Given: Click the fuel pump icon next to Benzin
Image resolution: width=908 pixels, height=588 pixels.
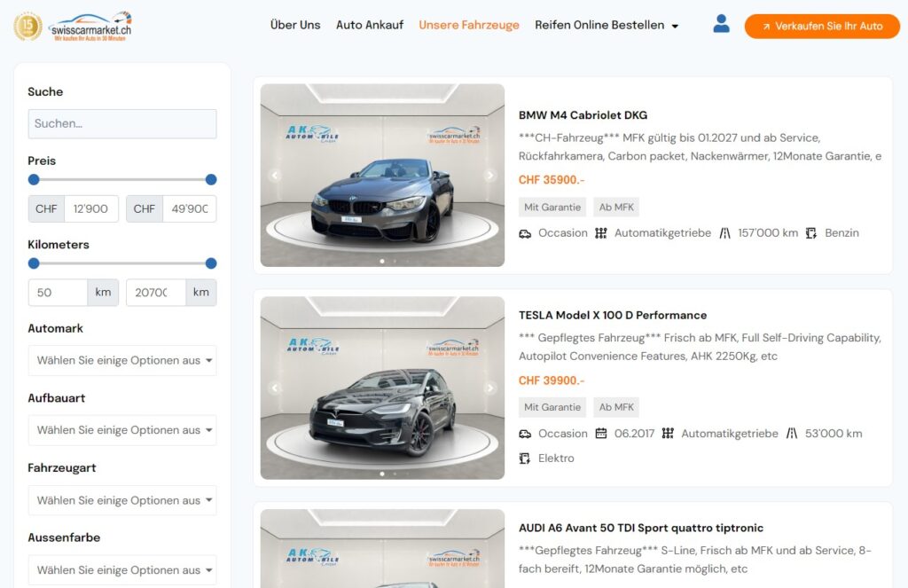Looking at the screenshot, I should [x=810, y=233].
